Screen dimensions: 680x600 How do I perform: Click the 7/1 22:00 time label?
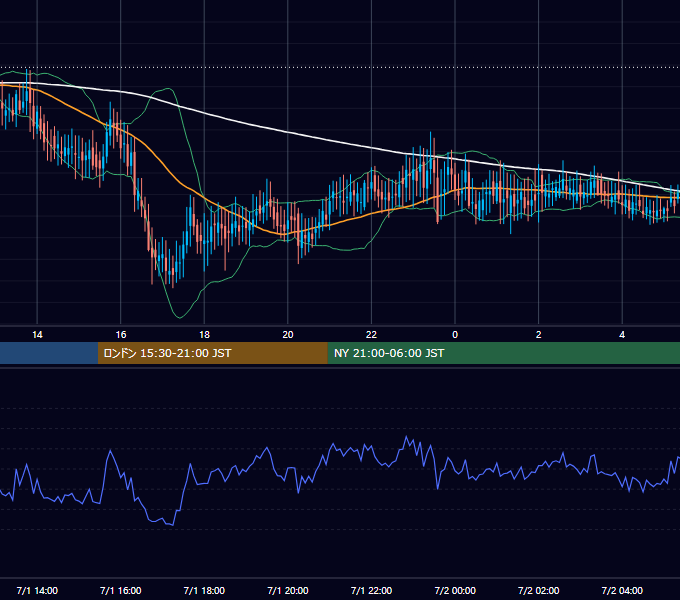(371, 590)
